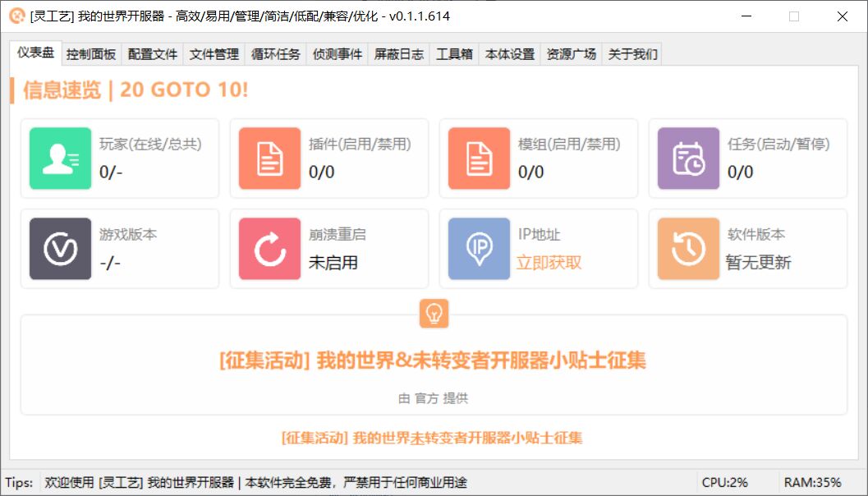Viewport: 868px width, 496px height.
Task: Click the blue IP address pin icon
Action: click(479, 249)
